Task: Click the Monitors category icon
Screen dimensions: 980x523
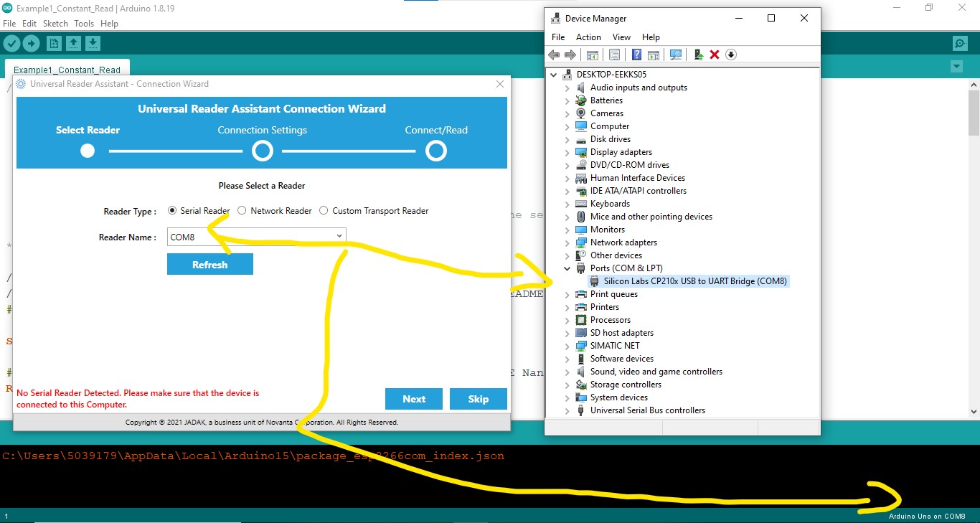Action: tap(581, 230)
